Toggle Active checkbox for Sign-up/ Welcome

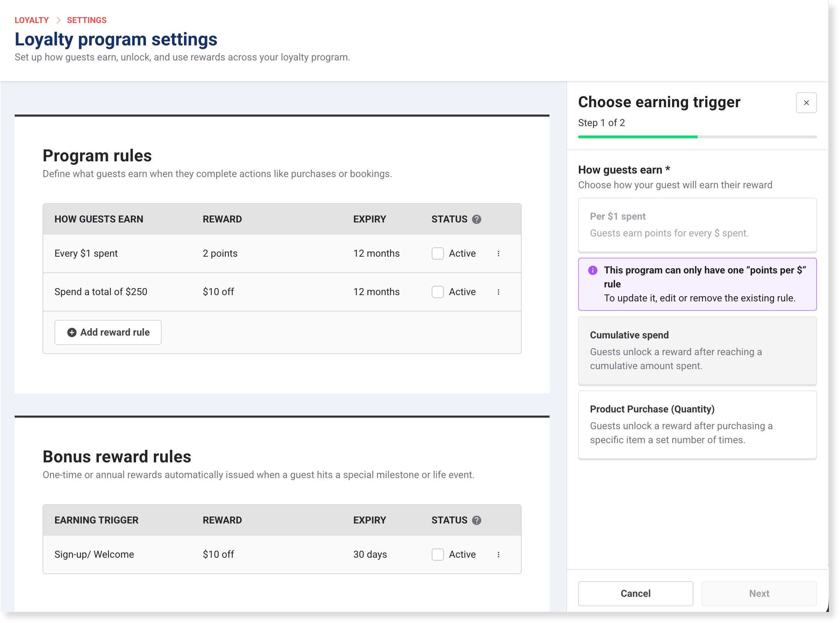coord(438,554)
